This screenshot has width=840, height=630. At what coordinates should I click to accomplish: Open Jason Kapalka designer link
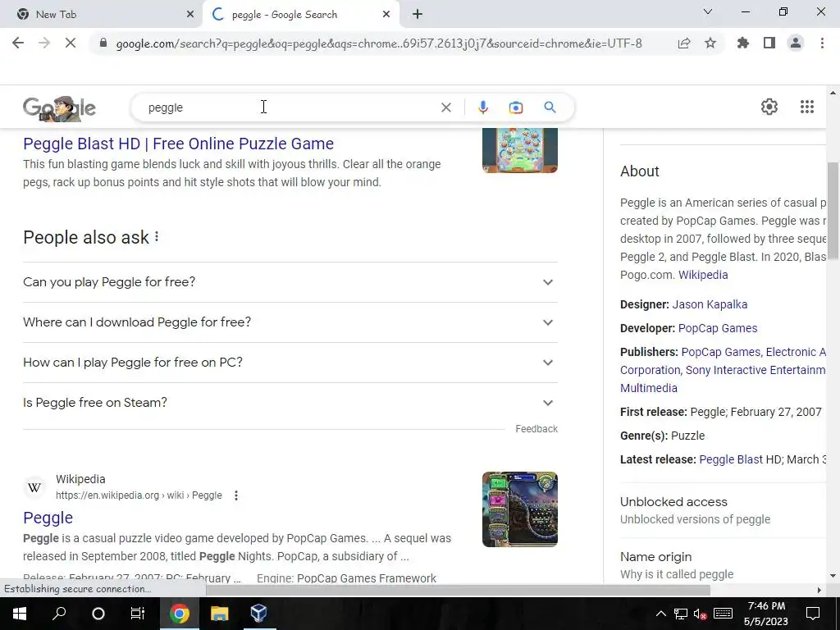coord(710,304)
